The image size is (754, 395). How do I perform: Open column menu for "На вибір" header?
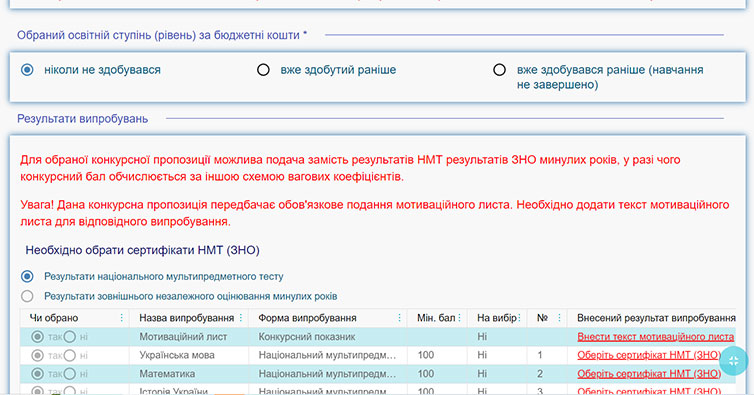519,318
